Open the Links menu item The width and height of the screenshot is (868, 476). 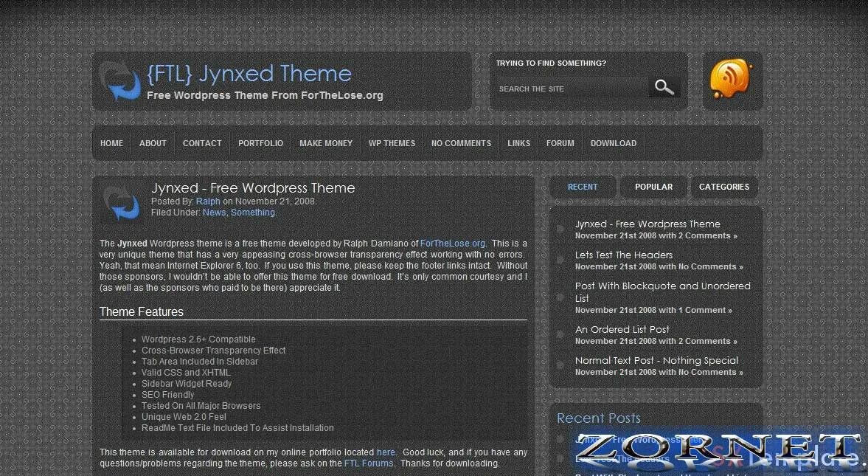tap(518, 143)
